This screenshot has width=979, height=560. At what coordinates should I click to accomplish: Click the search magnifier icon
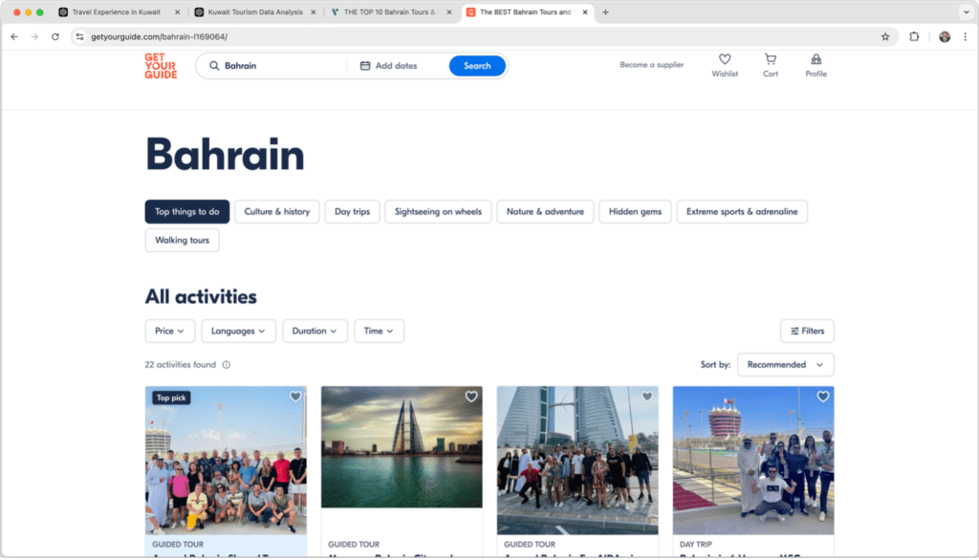point(214,66)
